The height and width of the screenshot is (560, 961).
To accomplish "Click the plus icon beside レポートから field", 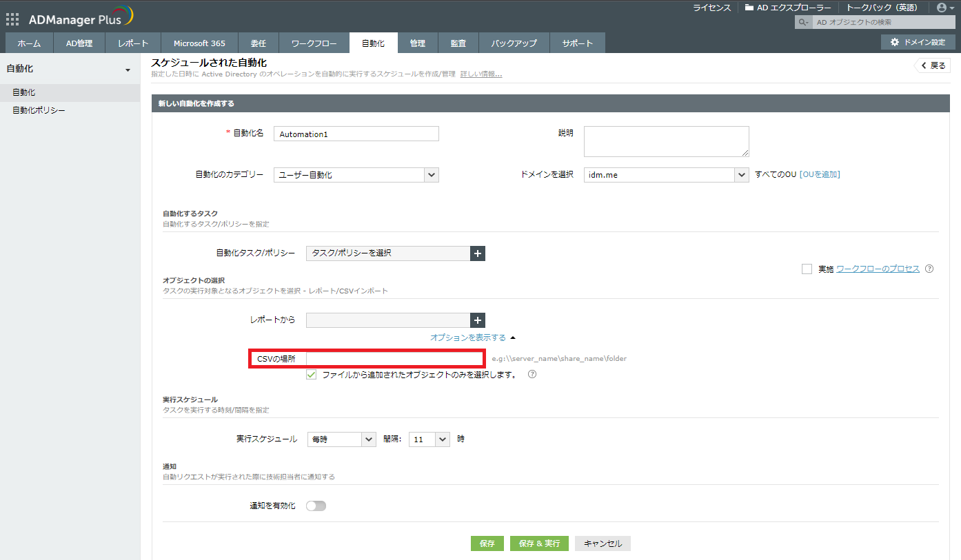I will [x=478, y=320].
